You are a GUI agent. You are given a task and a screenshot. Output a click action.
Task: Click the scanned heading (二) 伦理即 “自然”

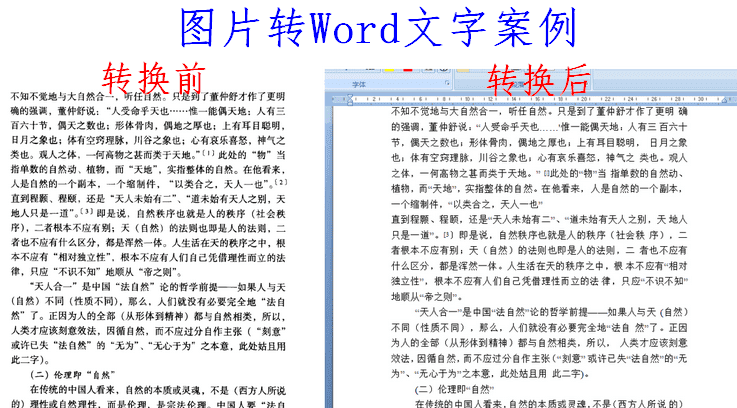[x=73, y=375]
